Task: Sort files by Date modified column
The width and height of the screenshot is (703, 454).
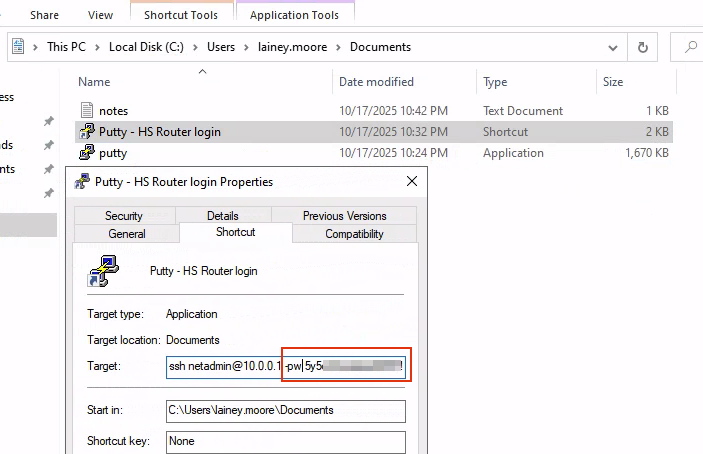Action: pos(376,82)
